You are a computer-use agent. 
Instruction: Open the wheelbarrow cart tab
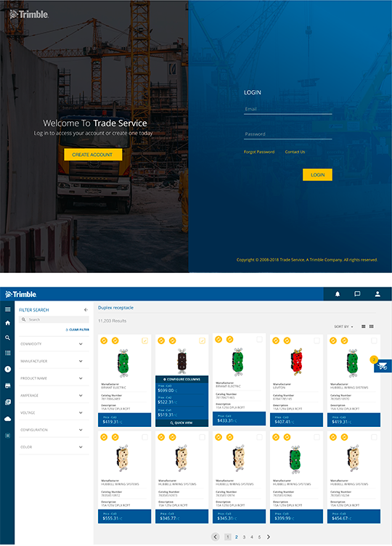[383, 366]
